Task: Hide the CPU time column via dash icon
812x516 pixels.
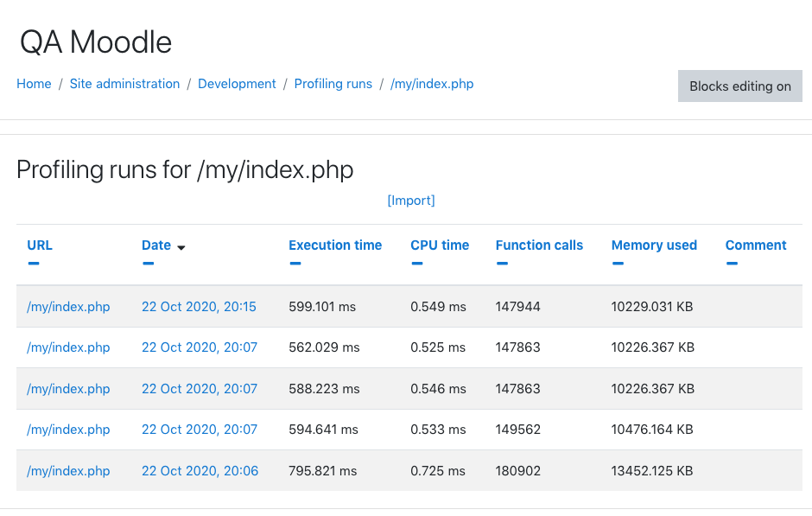Action: [417, 264]
